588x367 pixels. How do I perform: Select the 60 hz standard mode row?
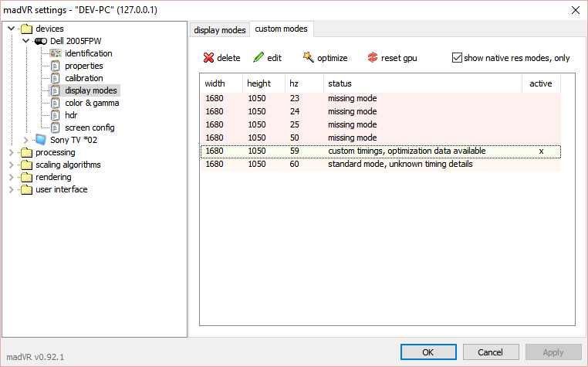pyautogui.click(x=380, y=164)
